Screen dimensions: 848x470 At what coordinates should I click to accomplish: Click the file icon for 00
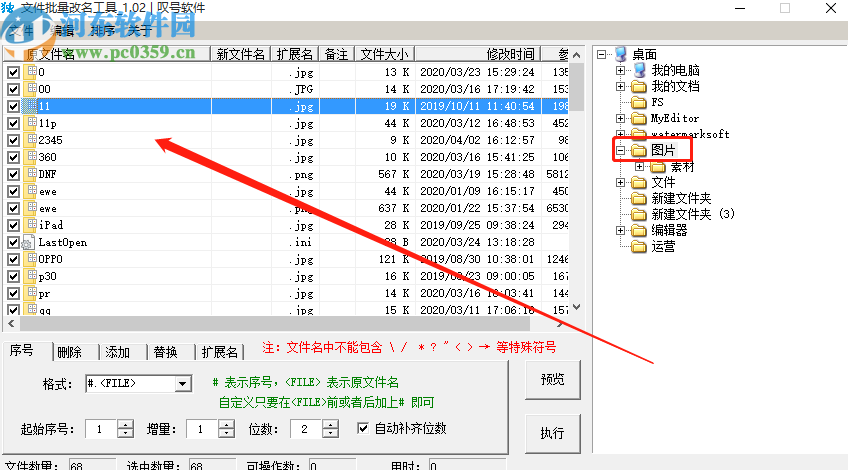(31, 88)
